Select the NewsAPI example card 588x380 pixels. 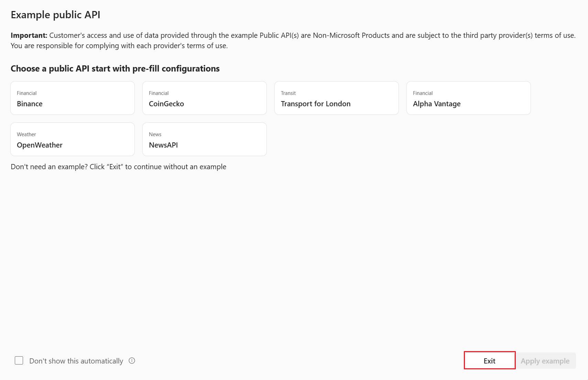204,140
